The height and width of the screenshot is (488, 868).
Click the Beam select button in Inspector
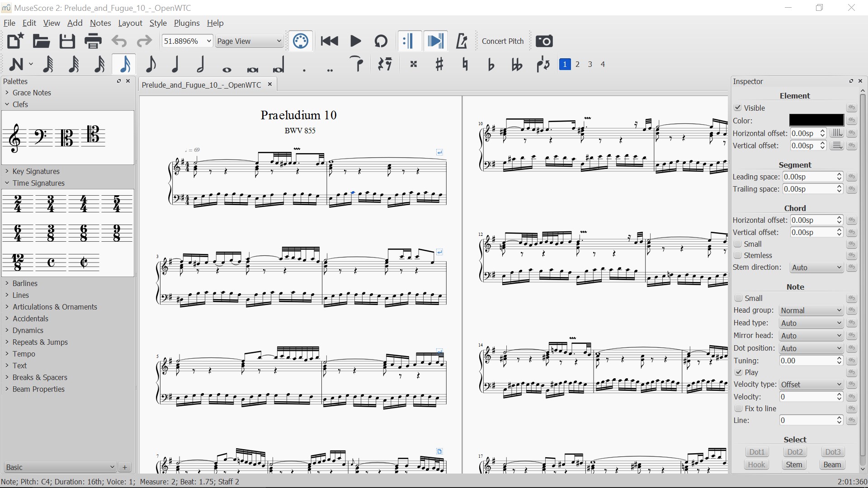click(x=832, y=465)
